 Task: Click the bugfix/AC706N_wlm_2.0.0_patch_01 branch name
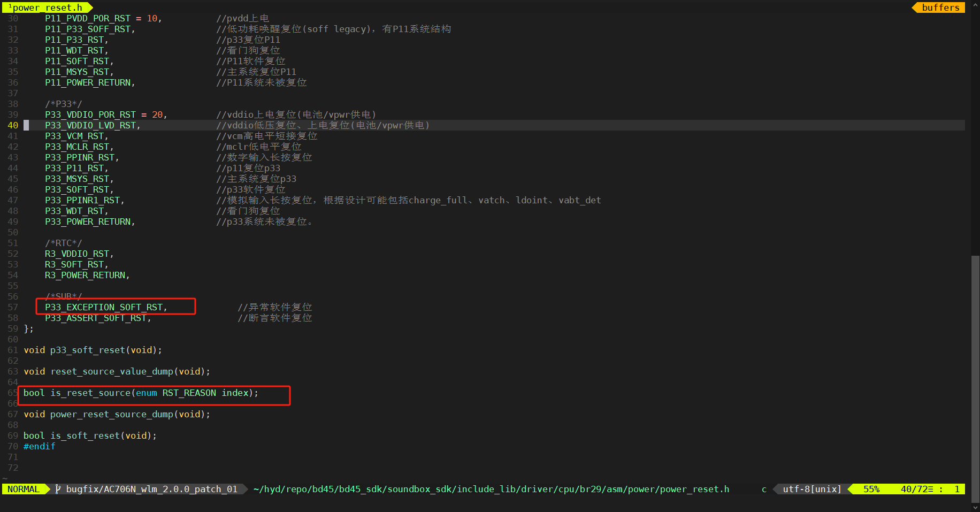(x=151, y=489)
